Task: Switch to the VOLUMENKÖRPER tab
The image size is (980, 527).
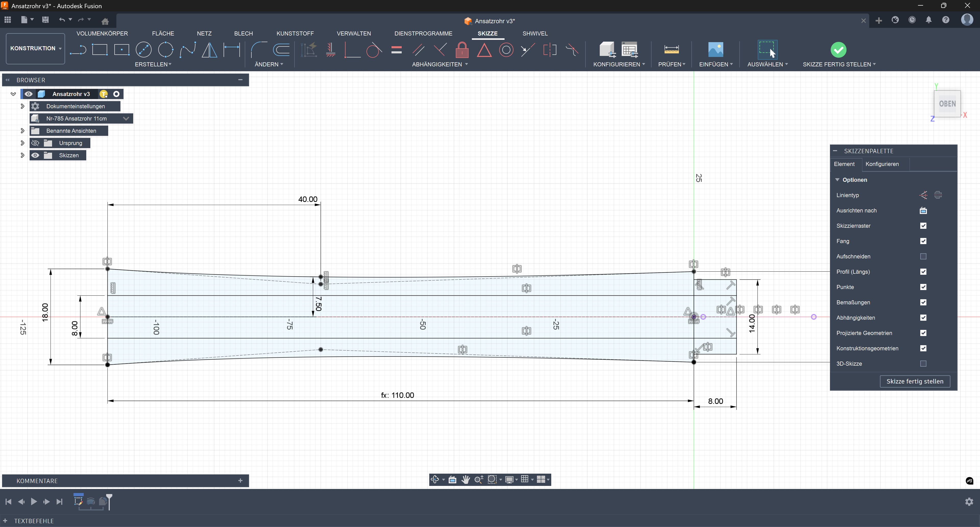Action: pyautogui.click(x=102, y=33)
